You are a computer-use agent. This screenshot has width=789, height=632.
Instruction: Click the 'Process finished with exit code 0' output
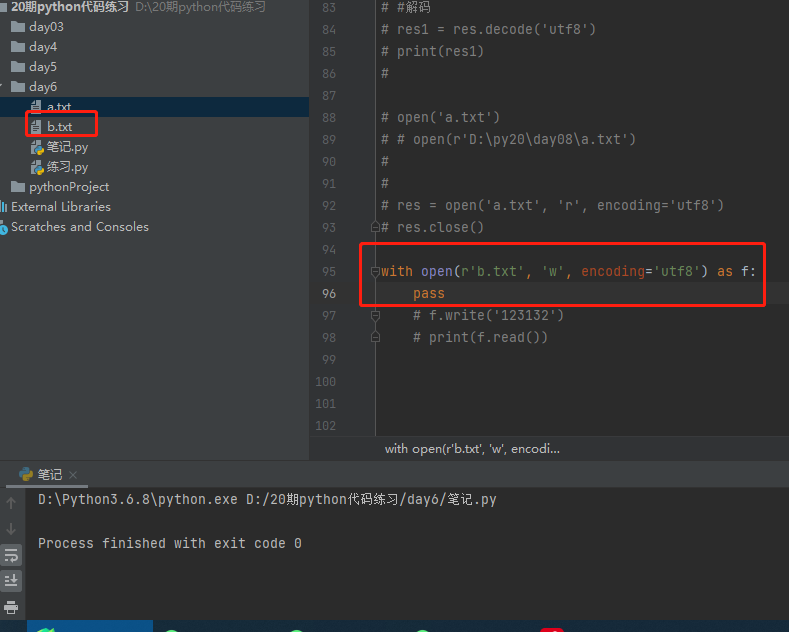coord(170,543)
